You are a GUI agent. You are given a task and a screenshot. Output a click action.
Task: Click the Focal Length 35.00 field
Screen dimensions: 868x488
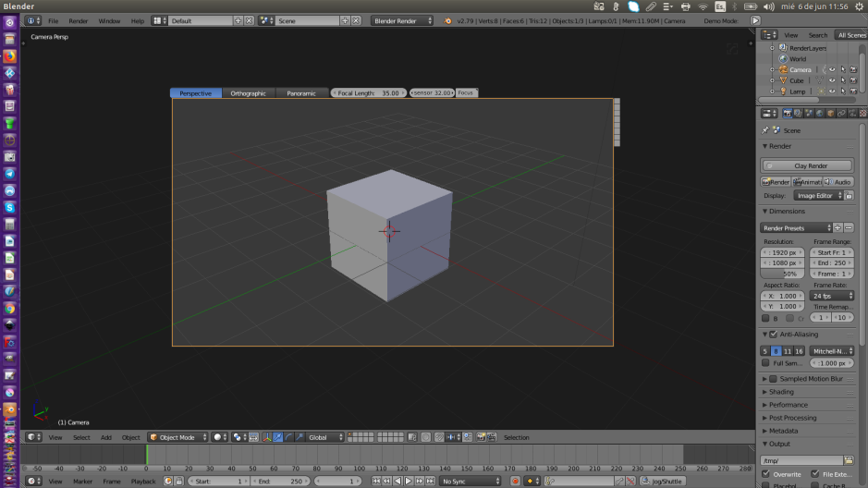[369, 93]
